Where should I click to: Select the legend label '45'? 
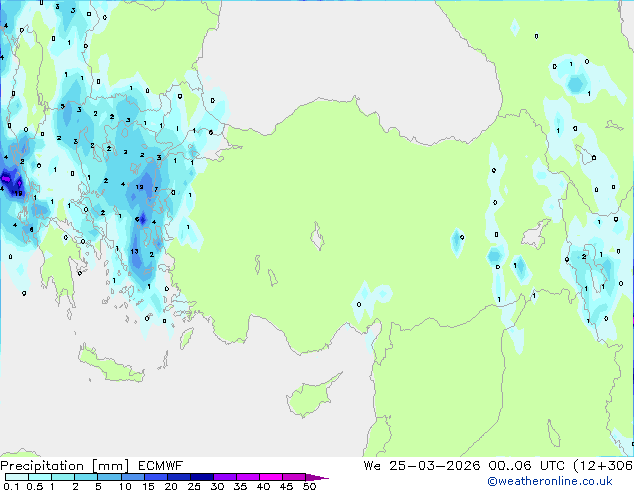[286, 486]
